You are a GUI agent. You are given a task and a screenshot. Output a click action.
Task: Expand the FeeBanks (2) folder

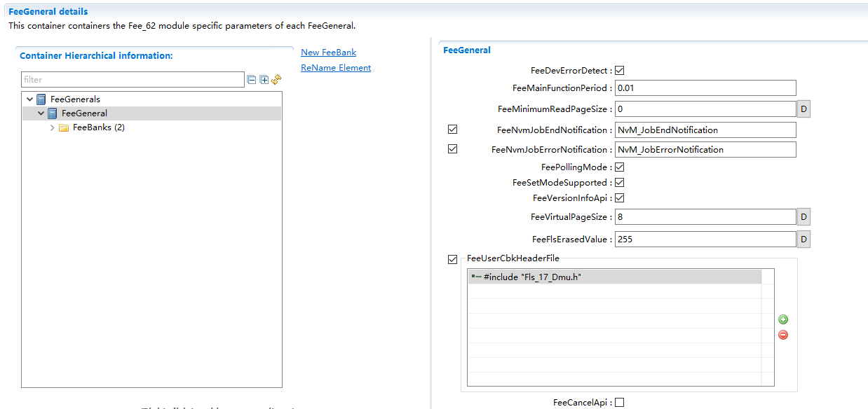[53, 127]
